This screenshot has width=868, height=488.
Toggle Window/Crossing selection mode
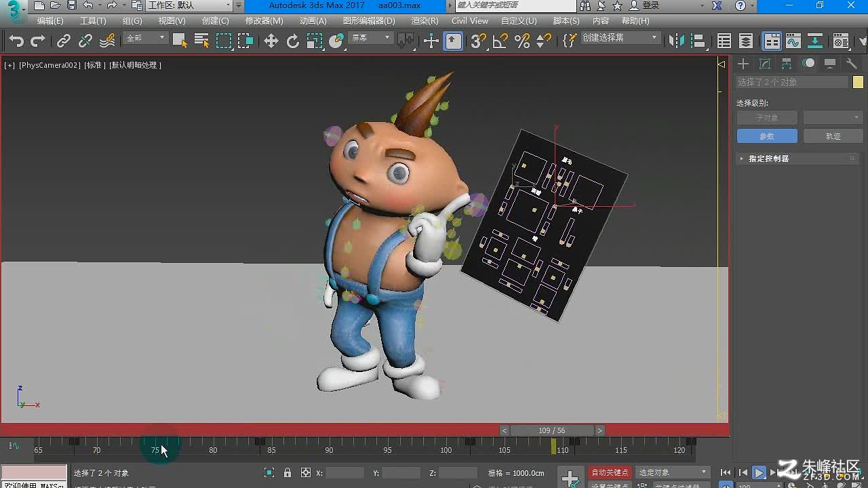(245, 41)
